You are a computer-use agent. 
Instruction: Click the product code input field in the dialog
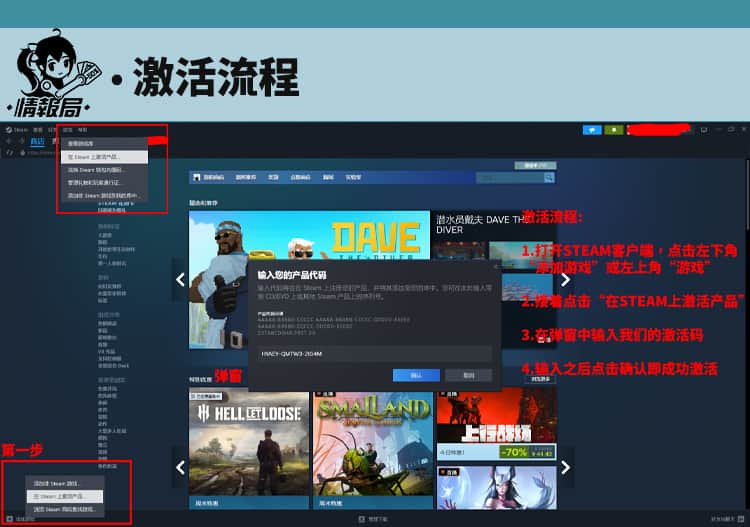pos(375,354)
